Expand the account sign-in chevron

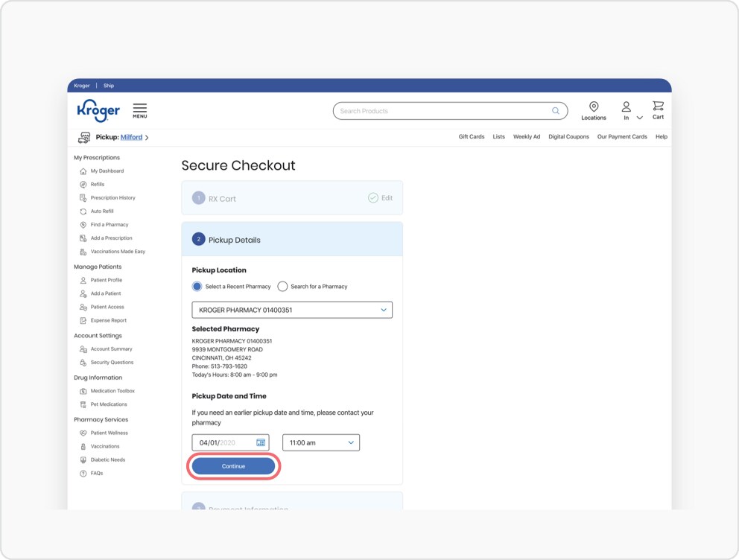pos(640,118)
